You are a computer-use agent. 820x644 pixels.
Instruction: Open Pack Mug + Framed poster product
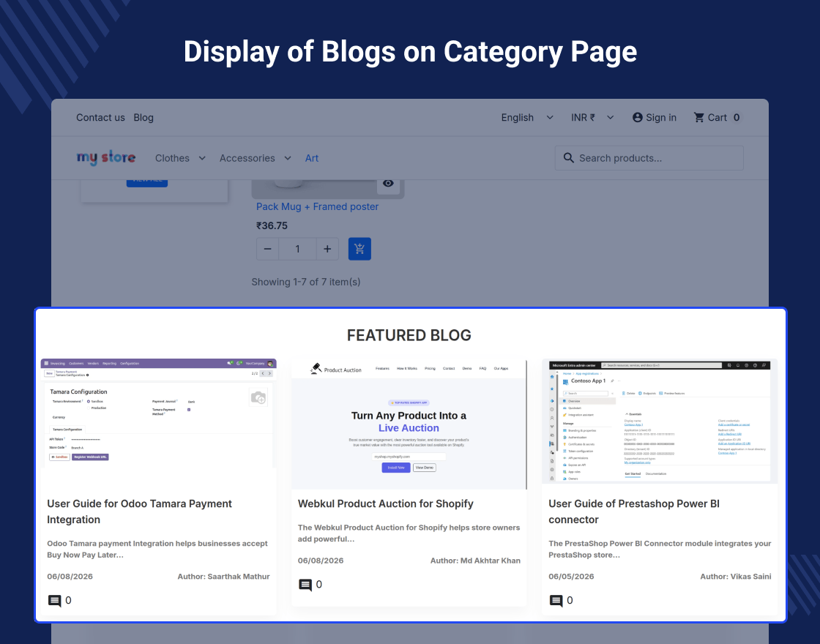tap(318, 206)
